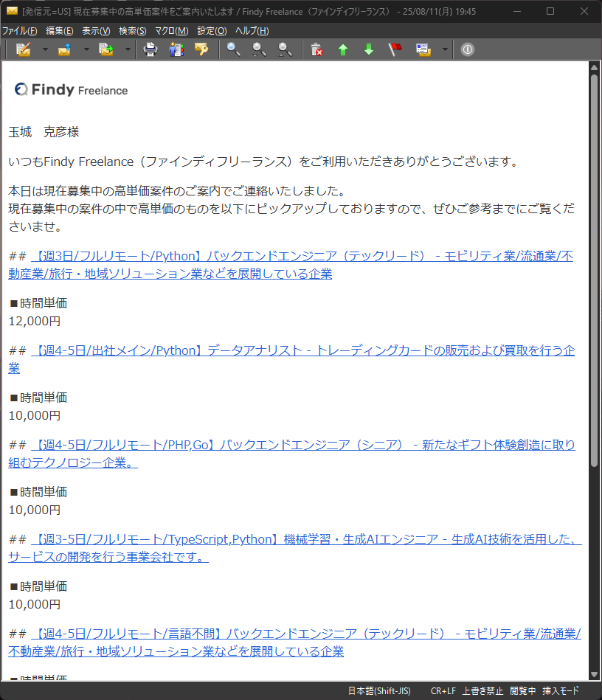This screenshot has height=700, width=602.
Task: Toggle the red flag marker on this mail
Action: pos(395,49)
